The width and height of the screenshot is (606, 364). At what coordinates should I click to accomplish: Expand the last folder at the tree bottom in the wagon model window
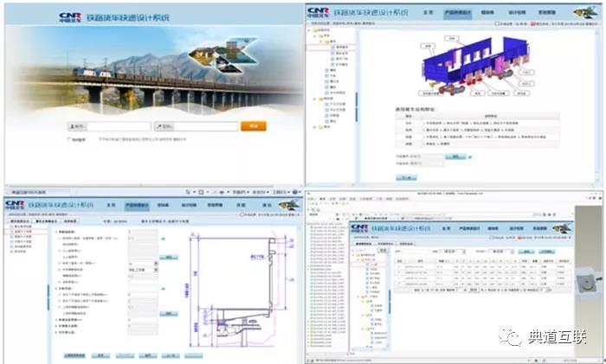tap(315, 127)
